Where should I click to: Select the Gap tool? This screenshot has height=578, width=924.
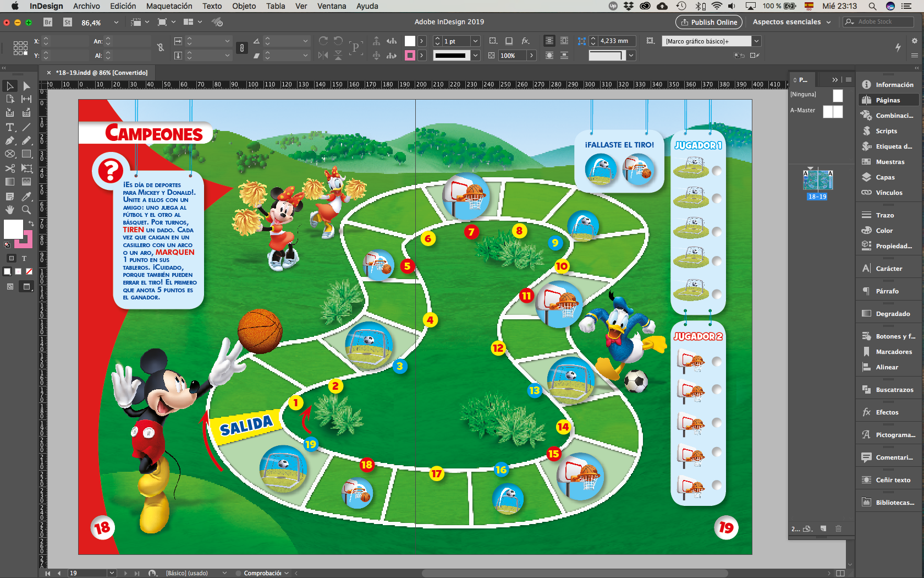[x=26, y=99]
